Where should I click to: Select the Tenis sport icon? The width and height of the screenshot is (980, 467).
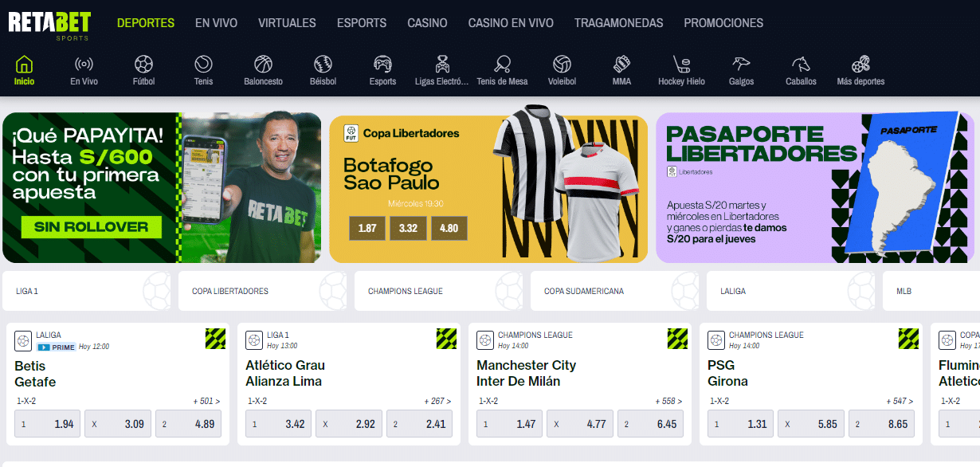pos(203,64)
